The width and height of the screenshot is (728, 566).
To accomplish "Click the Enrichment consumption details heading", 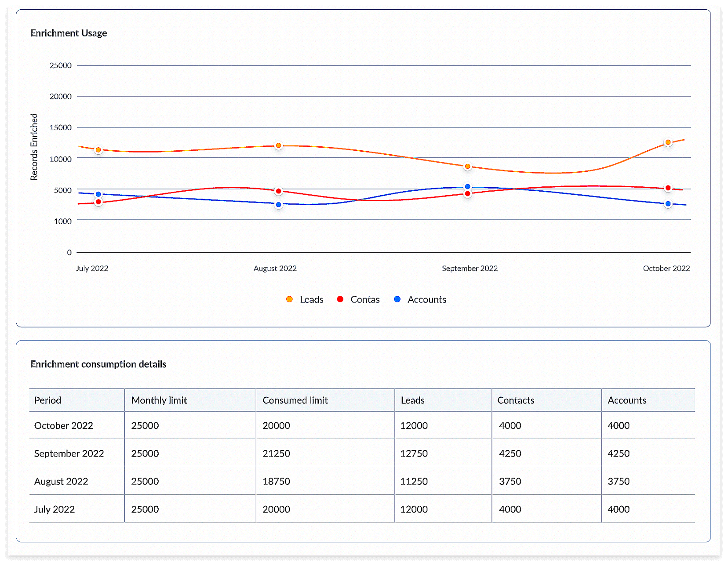I will [x=98, y=364].
